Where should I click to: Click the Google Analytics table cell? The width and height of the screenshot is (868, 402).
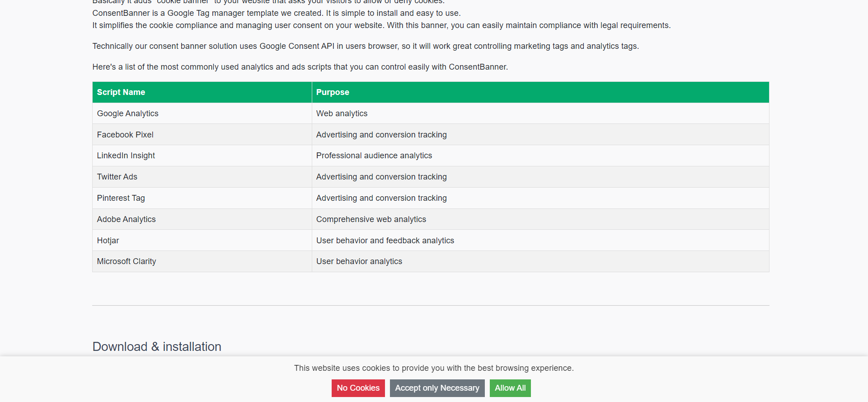(202, 114)
